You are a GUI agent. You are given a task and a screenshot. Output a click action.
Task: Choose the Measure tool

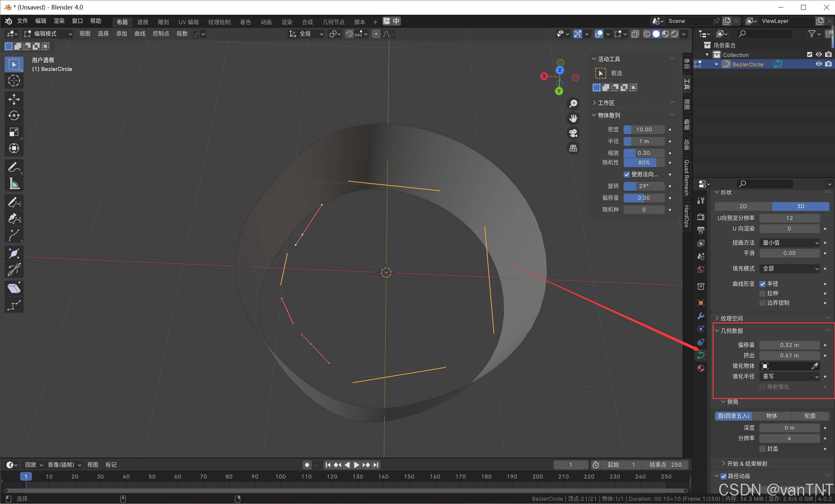click(x=14, y=184)
